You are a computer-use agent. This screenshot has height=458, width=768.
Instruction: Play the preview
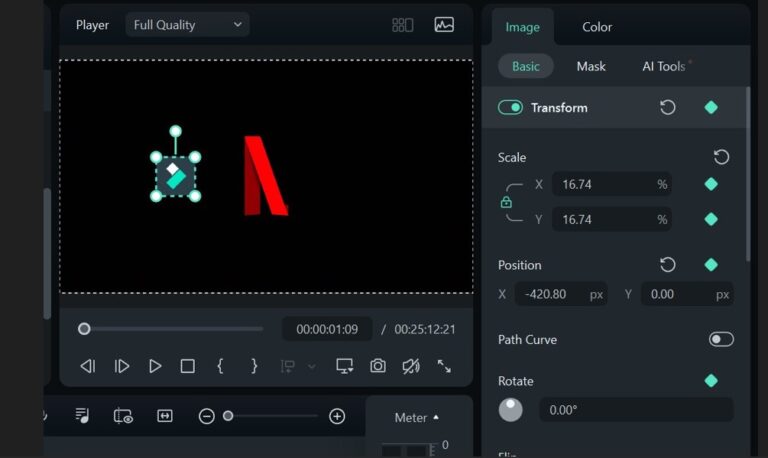[155, 366]
